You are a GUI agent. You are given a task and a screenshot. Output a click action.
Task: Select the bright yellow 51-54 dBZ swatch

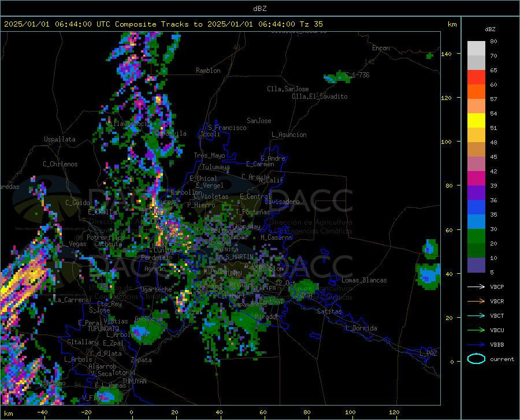[x=476, y=121]
